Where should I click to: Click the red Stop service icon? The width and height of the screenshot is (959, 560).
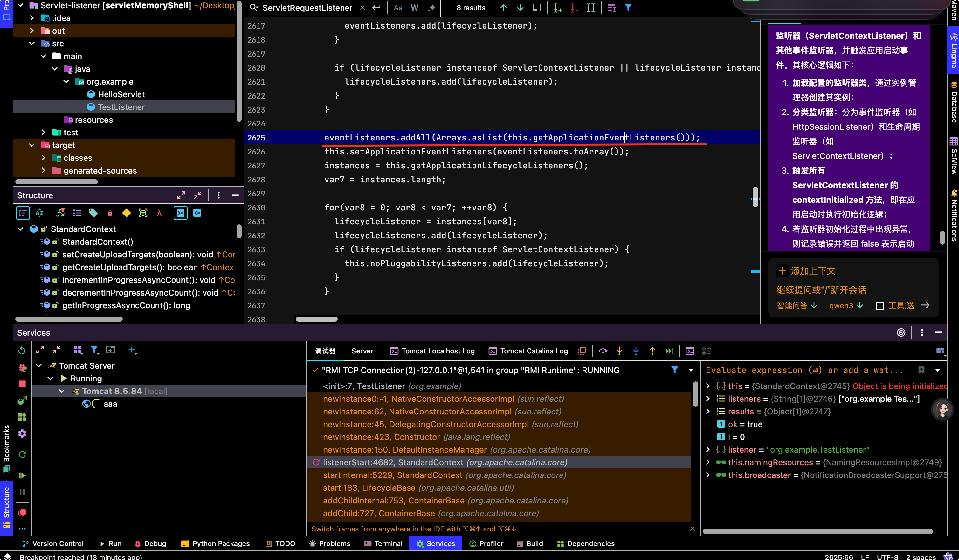[23, 384]
